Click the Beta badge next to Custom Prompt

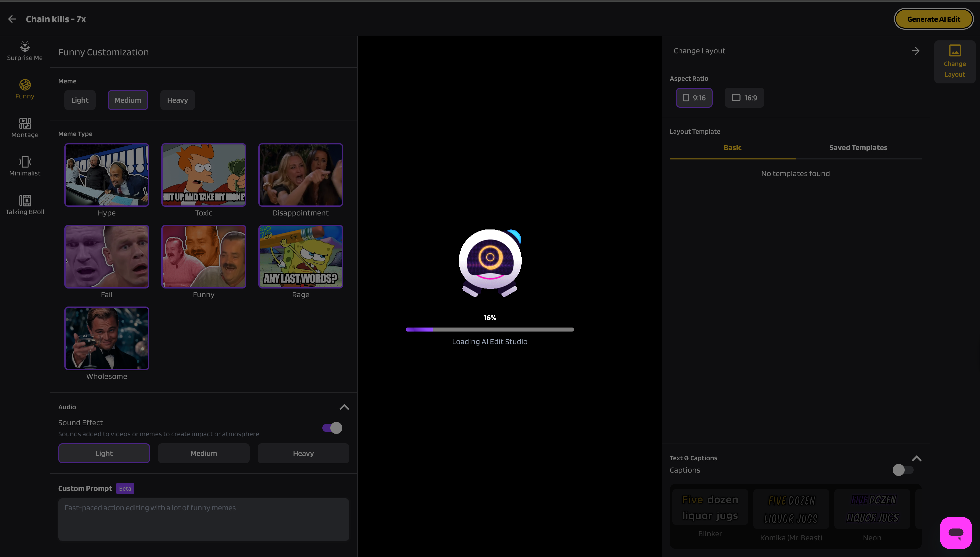pos(125,489)
